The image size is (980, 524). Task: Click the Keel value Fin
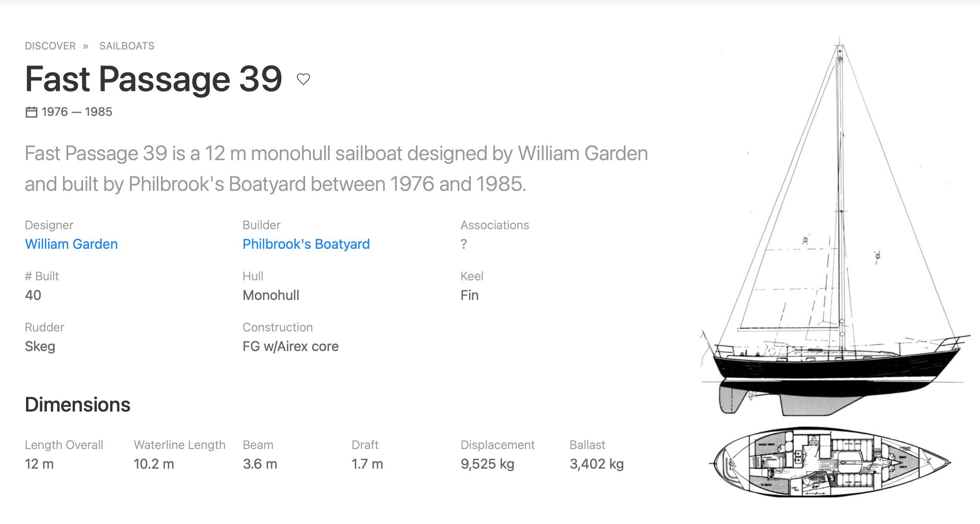pyautogui.click(x=470, y=295)
